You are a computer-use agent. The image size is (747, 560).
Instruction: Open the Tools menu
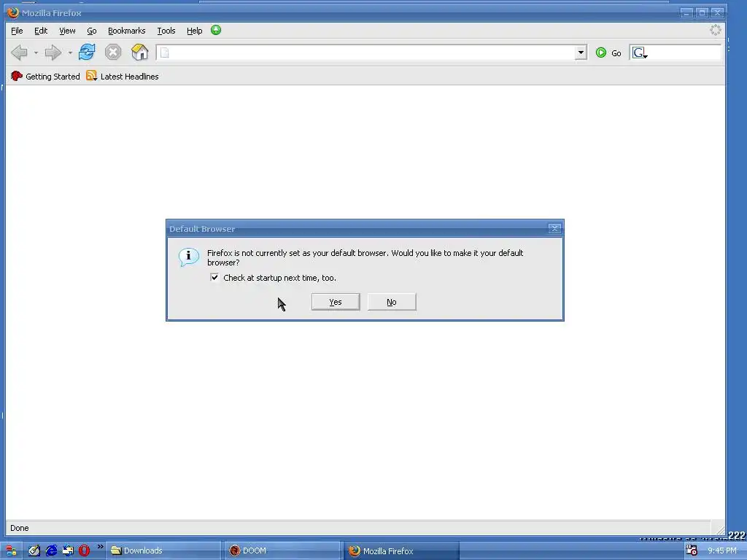click(166, 31)
